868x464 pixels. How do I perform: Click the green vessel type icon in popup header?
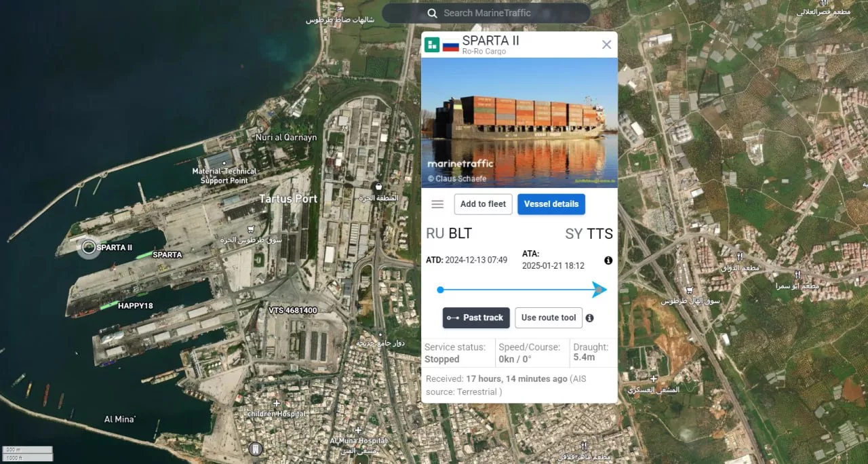pyautogui.click(x=432, y=45)
